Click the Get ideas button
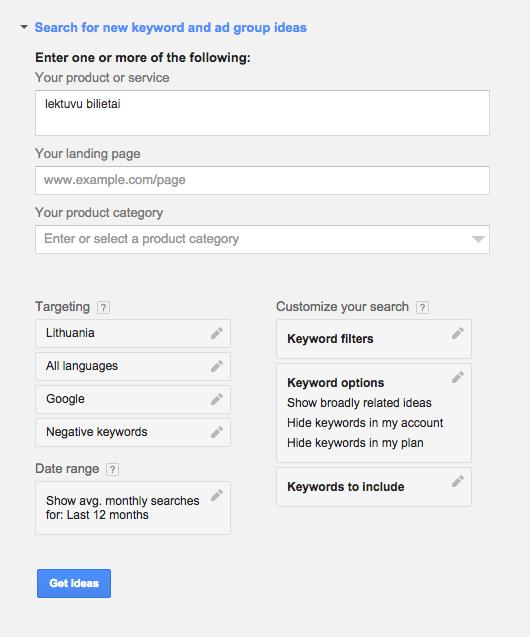Screen dimensions: 530x637 pyautogui.click(x=74, y=583)
